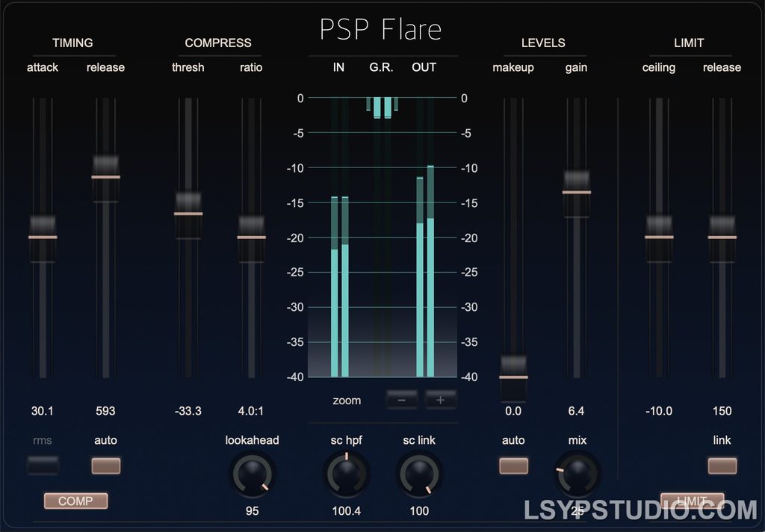
Task: Click the attack slider handle
Action: 43,238
